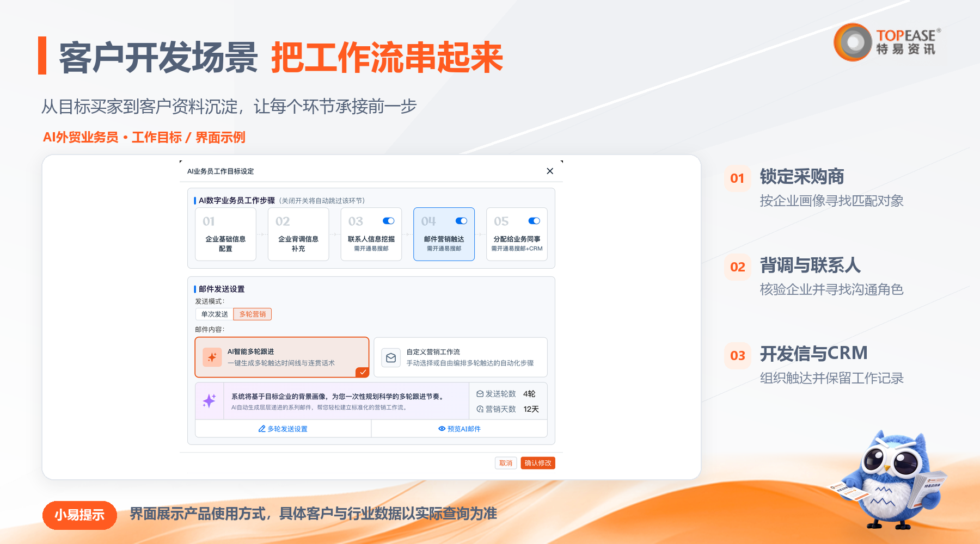Click the clock icon next to 营销天数

tap(480, 409)
